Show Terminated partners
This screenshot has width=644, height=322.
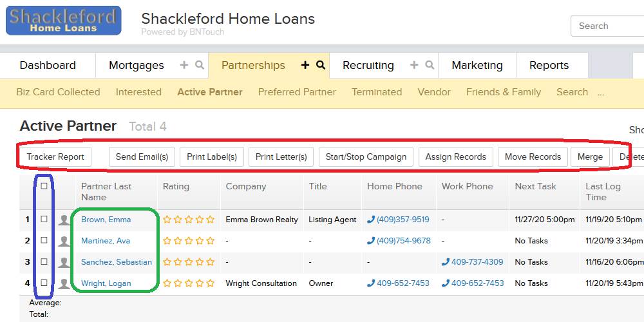tap(377, 92)
